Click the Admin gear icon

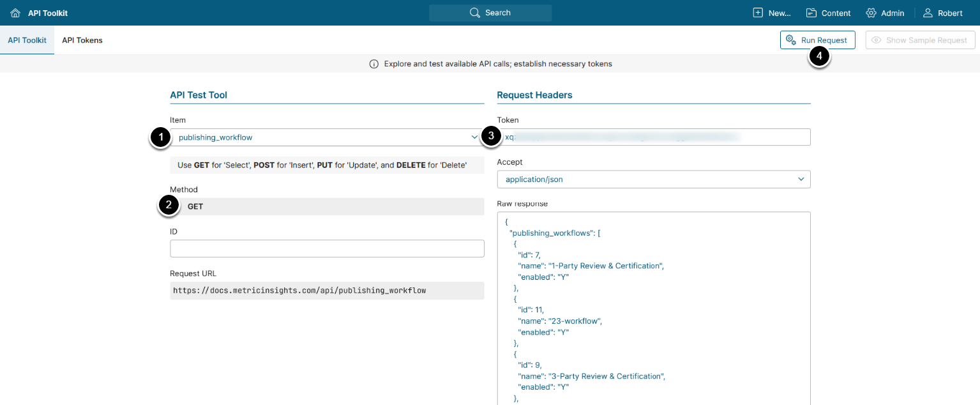click(x=871, y=13)
